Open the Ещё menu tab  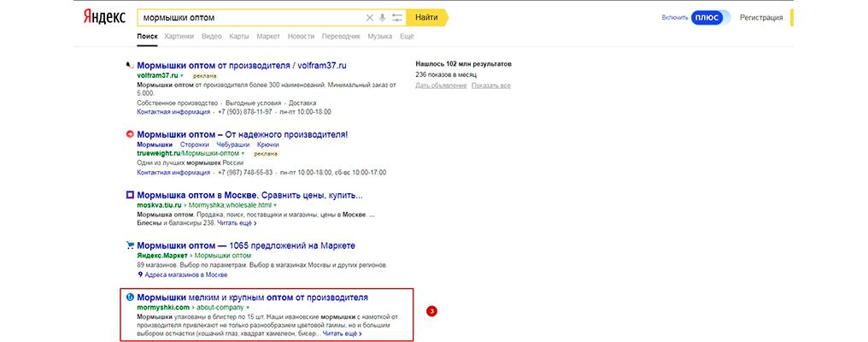tap(407, 37)
